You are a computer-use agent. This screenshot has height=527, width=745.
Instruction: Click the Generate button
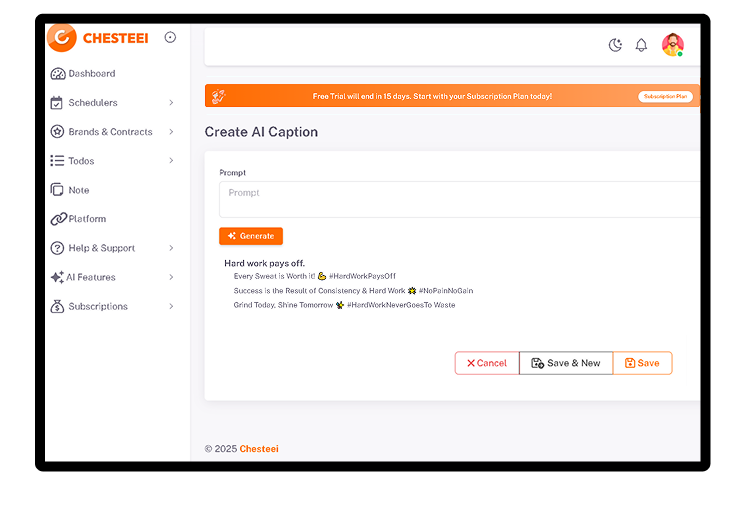click(251, 236)
